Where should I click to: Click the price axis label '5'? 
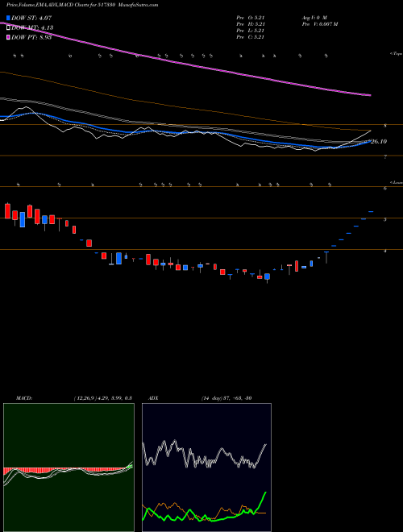[385, 219]
